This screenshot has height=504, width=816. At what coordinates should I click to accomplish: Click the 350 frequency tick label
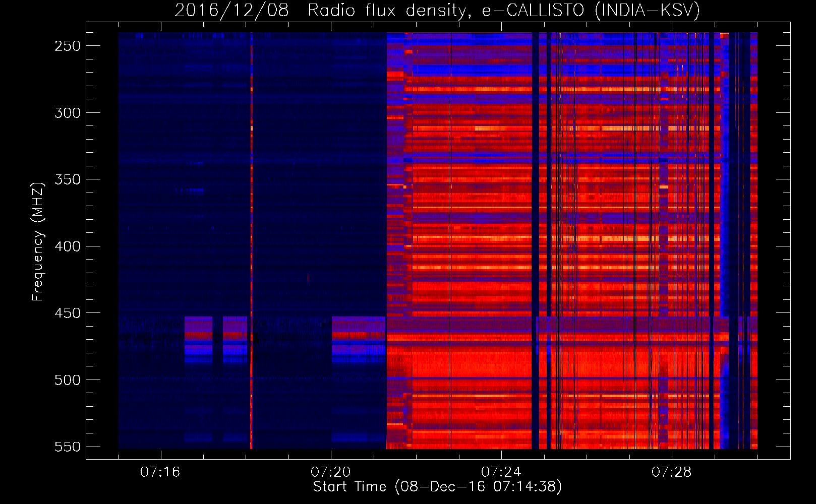pyautogui.click(x=68, y=179)
